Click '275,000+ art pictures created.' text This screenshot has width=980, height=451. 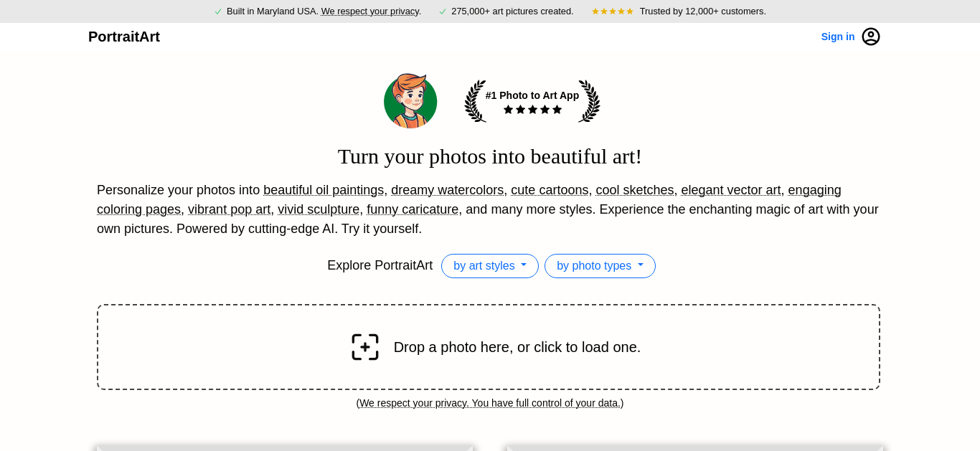(512, 11)
